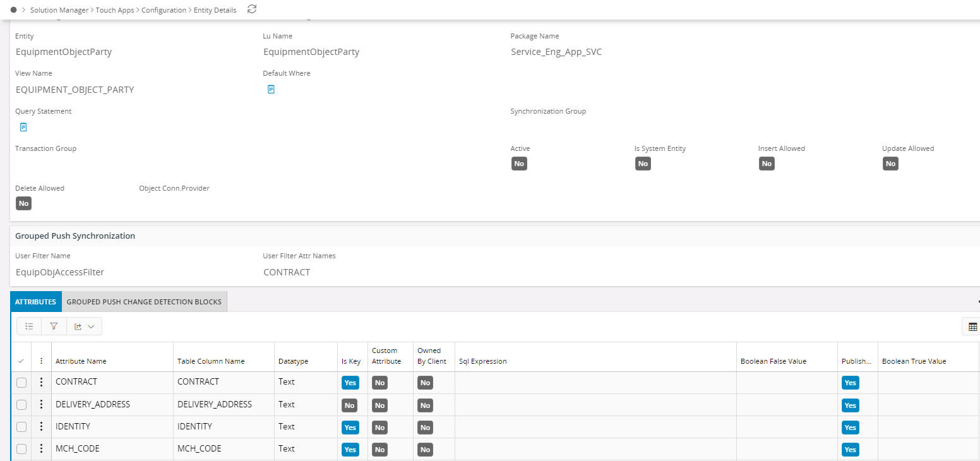Select the DELIVERY_ADDRESS row checkbox

(21, 405)
